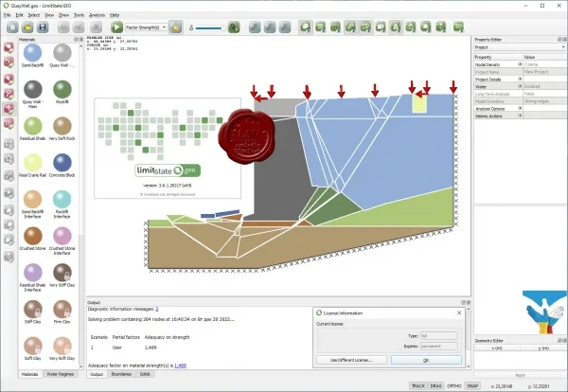Screen dimensions: 568x392
Task: Click the New project toolbar icon
Action: [x=12, y=27]
